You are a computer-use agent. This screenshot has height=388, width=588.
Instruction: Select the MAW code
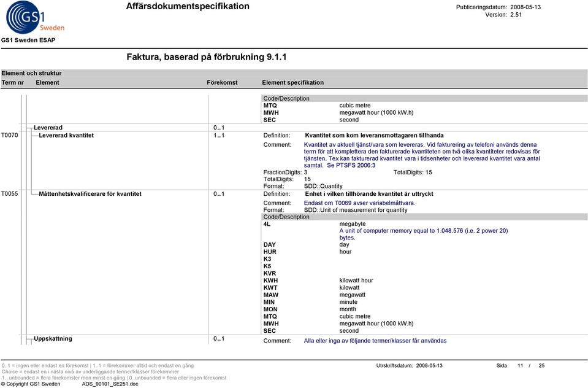coord(271,295)
